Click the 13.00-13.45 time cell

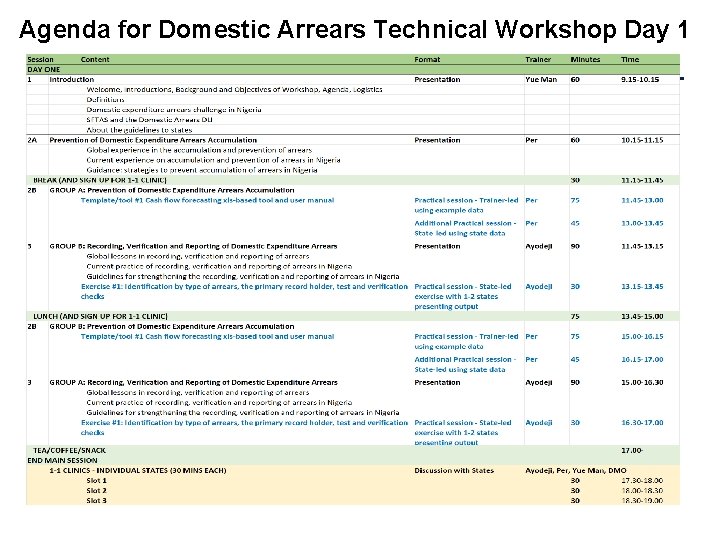(642, 223)
